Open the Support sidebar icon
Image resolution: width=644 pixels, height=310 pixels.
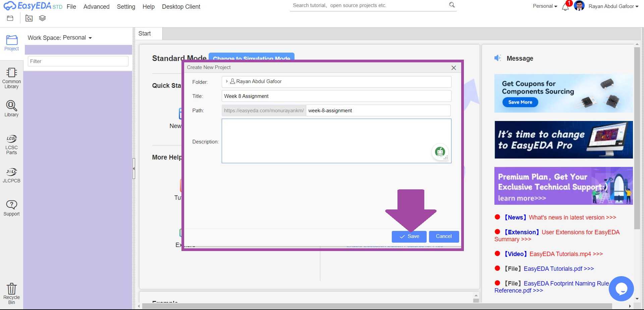point(11,208)
